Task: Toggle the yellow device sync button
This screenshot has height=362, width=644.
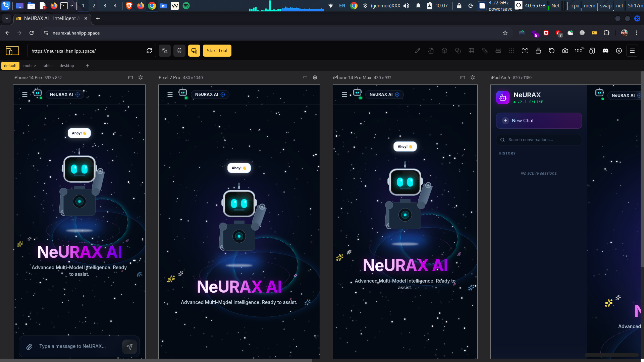Action: 194,51
